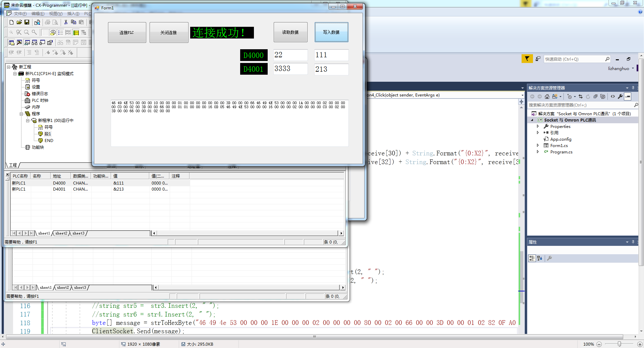The height and width of the screenshot is (348, 644).
Task: Click the 关闭连接 button in Form1
Action: [x=169, y=32]
